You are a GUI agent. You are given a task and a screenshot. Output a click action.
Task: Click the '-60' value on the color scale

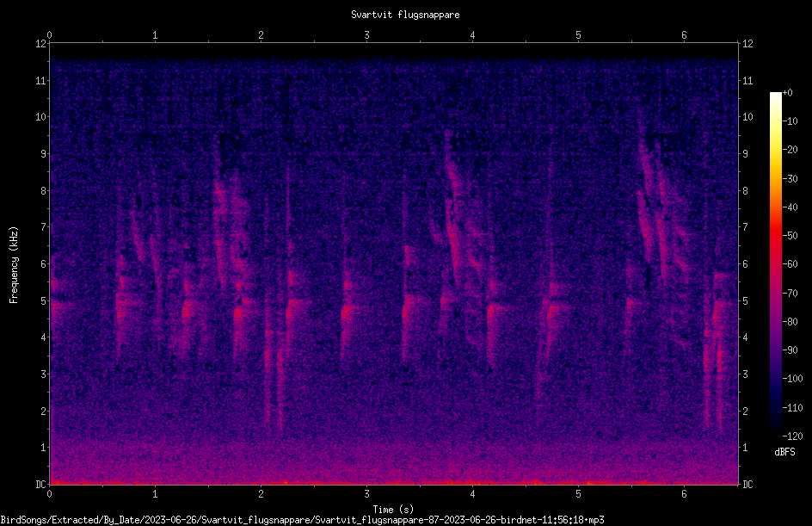(x=790, y=264)
